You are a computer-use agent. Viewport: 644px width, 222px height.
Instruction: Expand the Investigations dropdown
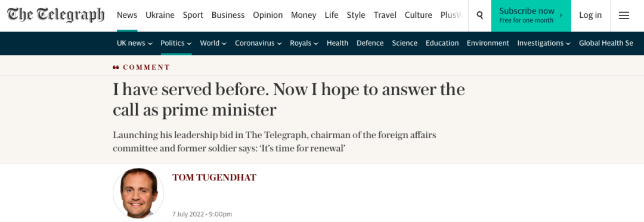544,43
